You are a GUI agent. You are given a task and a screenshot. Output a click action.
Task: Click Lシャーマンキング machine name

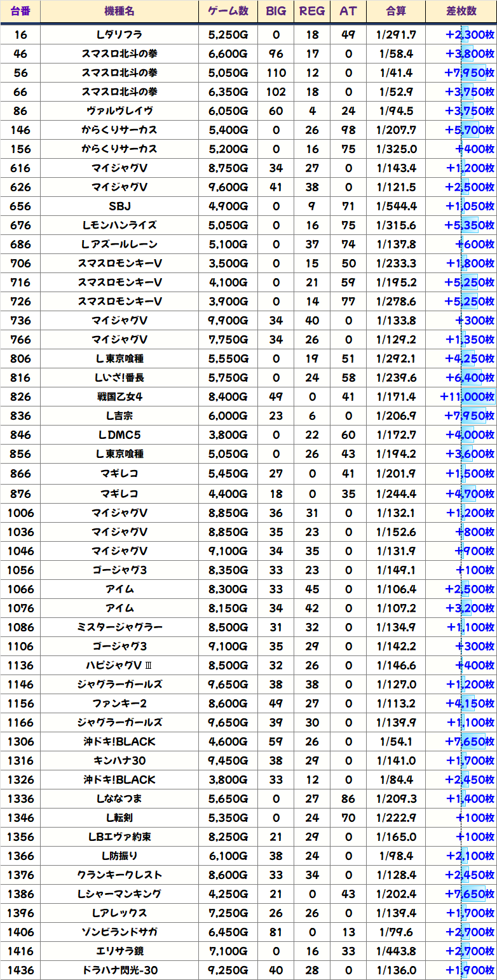pos(119,894)
